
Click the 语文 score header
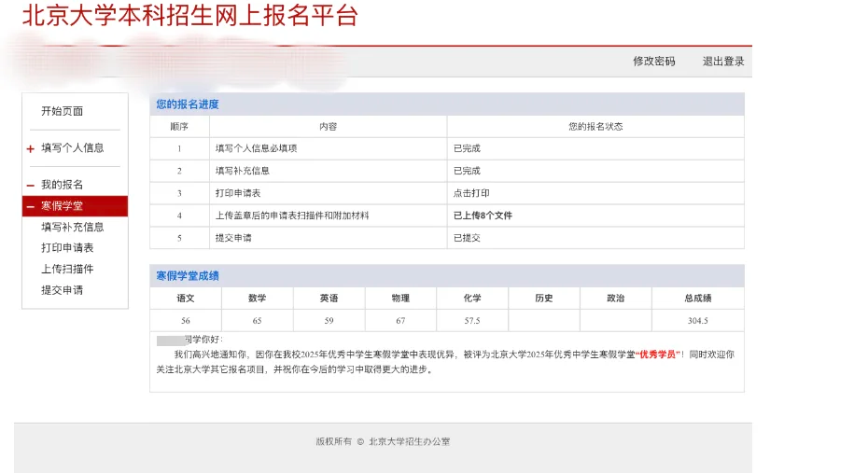(186, 299)
